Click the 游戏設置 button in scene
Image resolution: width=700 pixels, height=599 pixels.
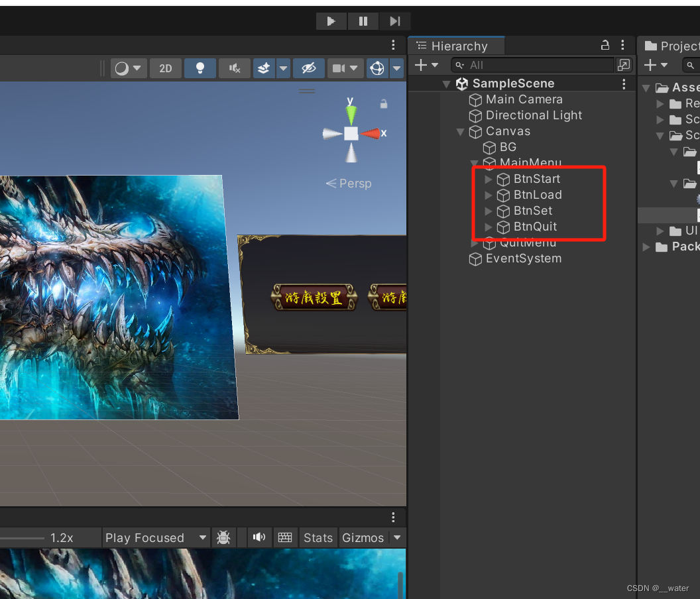point(314,298)
